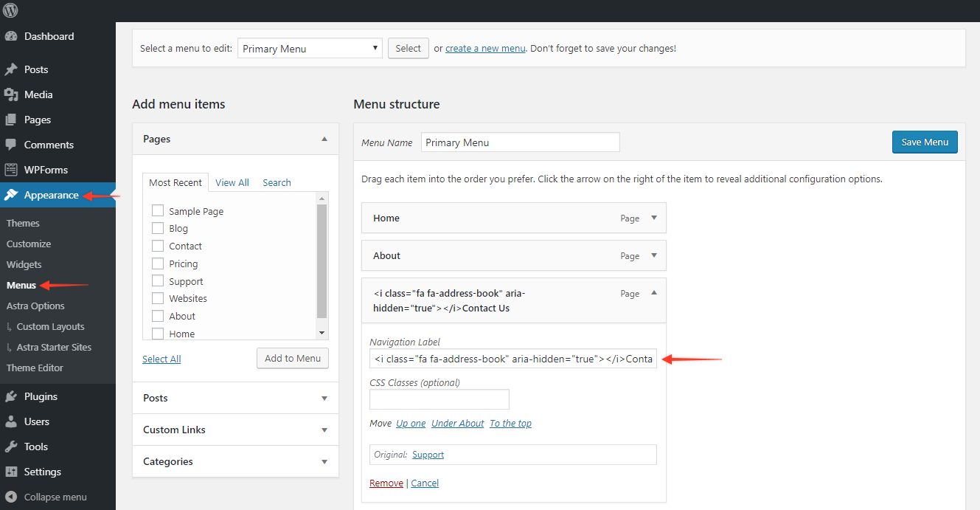
Task: Click the Tools wrench icon
Action: (x=11, y=447)
